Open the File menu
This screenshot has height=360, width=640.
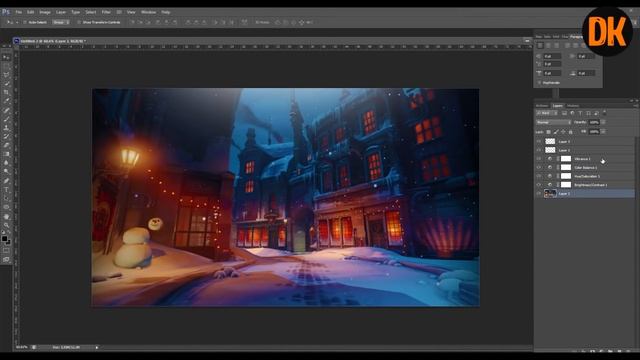(19, 12)
